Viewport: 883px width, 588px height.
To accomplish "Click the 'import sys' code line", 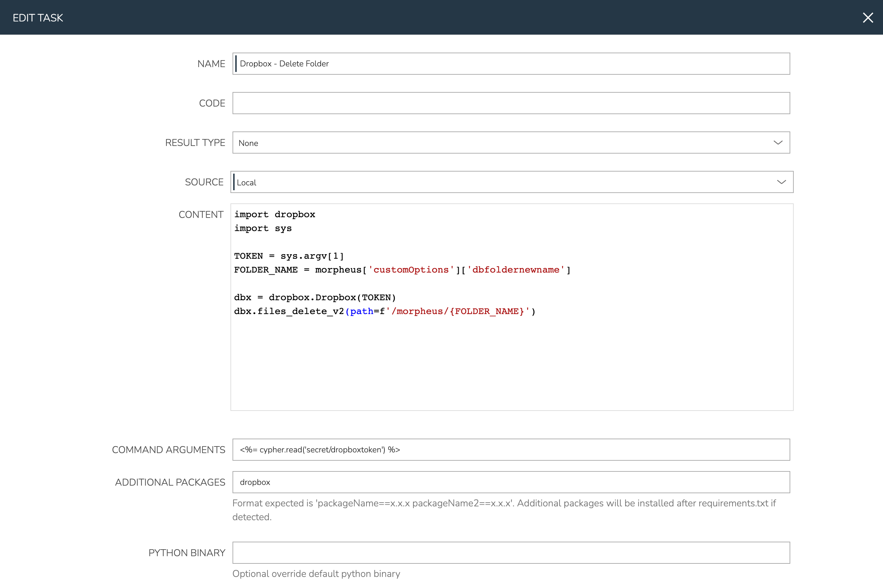I will click(263, 228).
